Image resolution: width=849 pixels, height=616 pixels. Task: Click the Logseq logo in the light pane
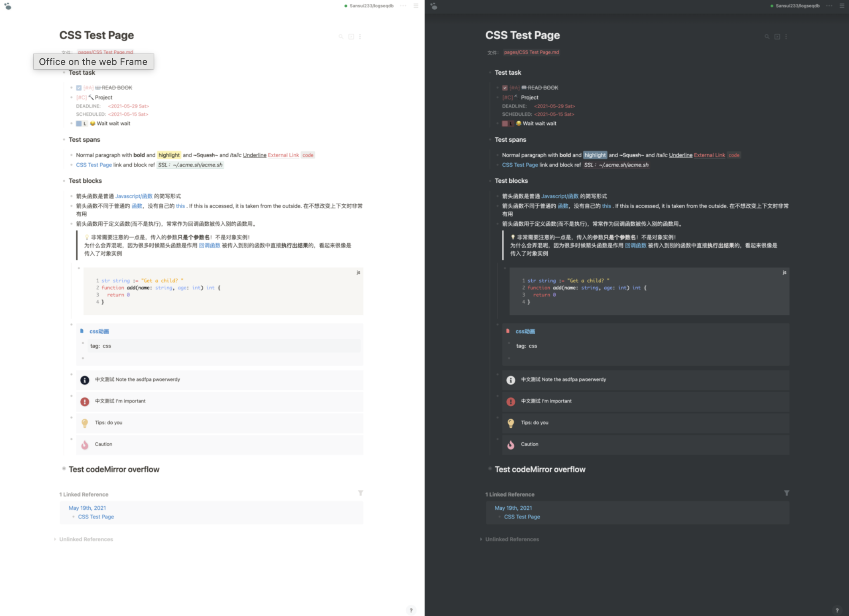[8, 6]
